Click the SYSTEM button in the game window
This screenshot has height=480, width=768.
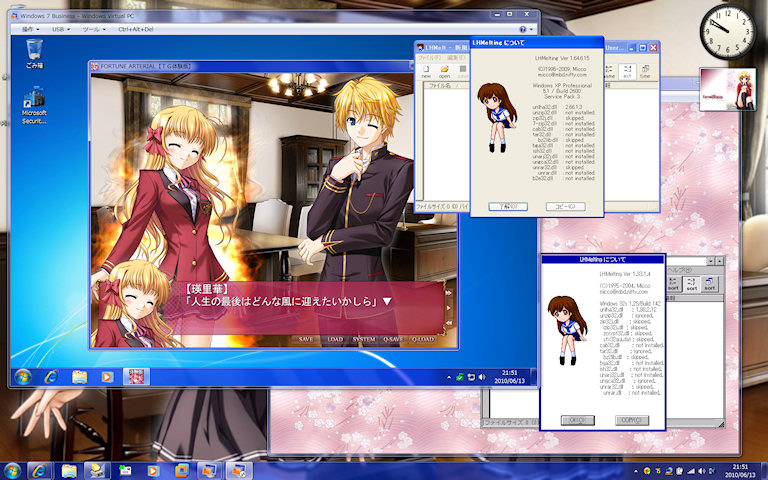pyautogui.click(x=364, y=339)
